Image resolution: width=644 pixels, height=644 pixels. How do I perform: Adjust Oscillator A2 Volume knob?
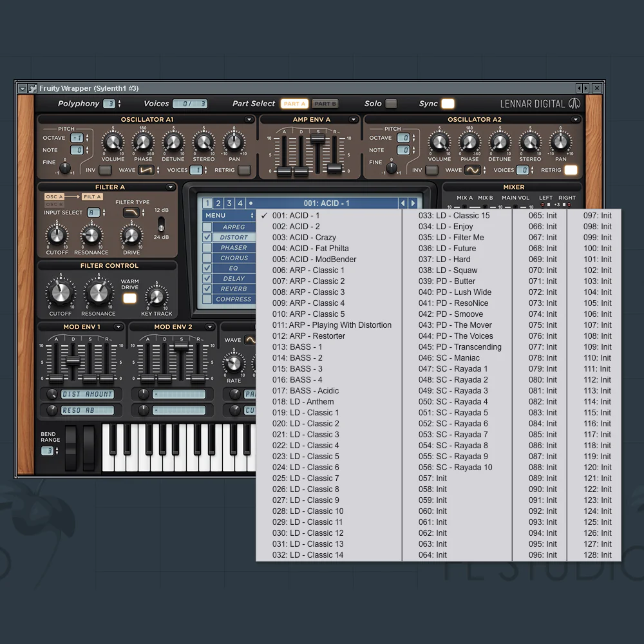click(439, 142)
